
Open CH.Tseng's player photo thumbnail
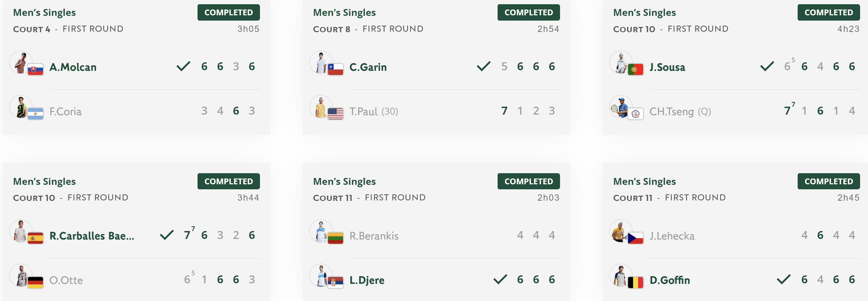tap(621, 107)
